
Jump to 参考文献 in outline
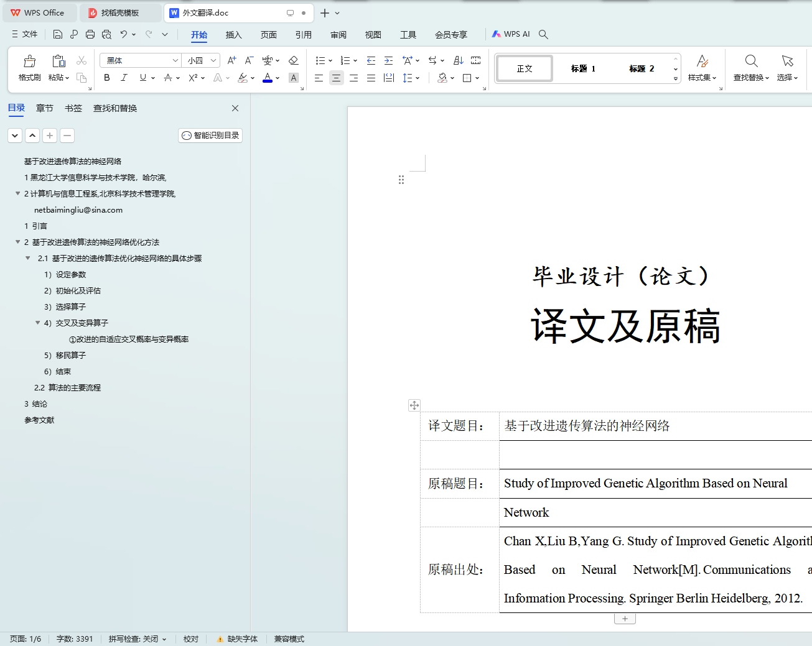[39, 420]
